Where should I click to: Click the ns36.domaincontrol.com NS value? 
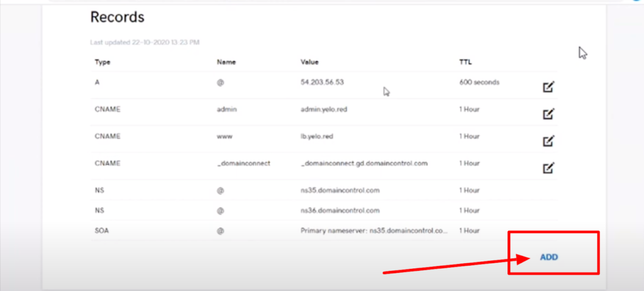341,210
